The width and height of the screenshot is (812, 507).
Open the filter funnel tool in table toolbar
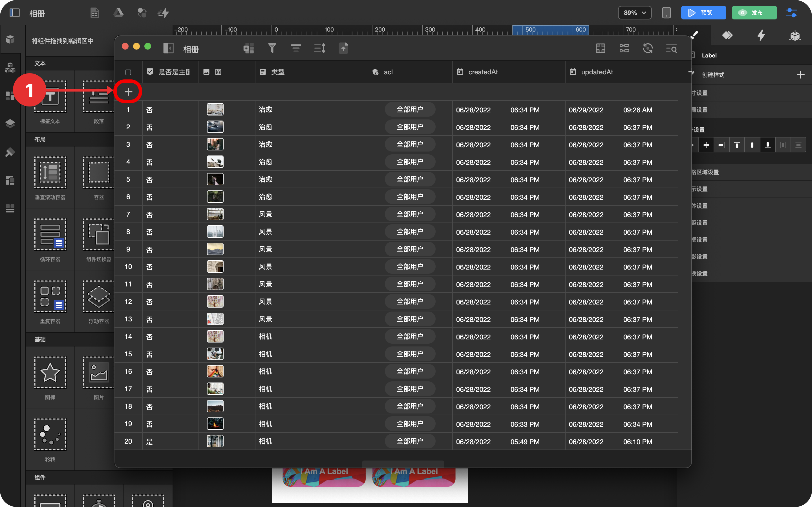pyautogui.click(x=272, y=48)
